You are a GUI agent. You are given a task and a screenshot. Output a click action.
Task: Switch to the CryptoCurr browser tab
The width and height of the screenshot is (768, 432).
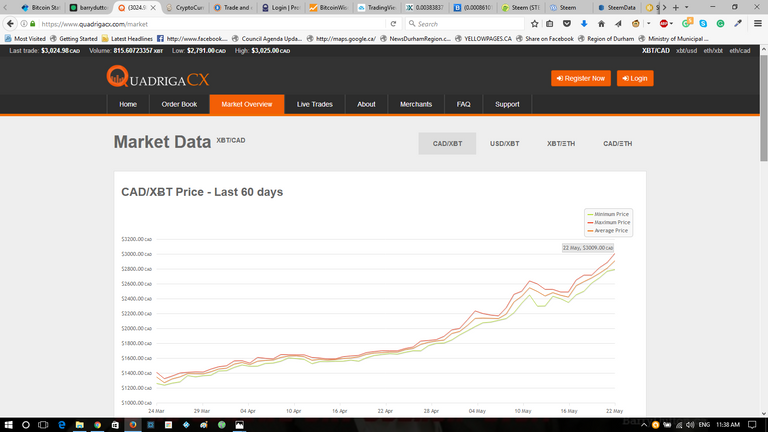tap(185, 7)
